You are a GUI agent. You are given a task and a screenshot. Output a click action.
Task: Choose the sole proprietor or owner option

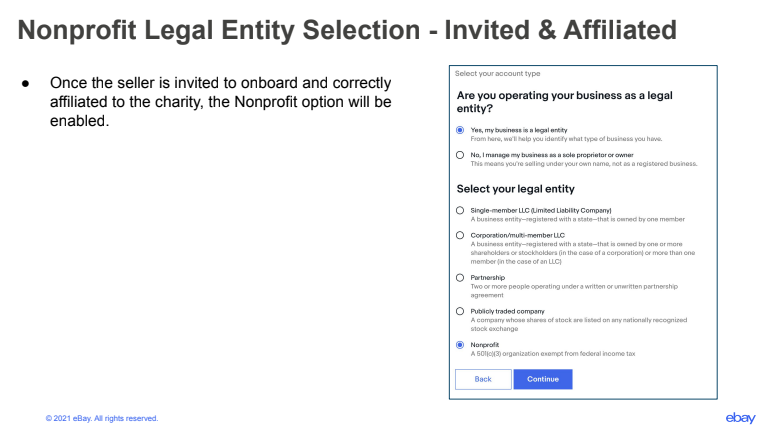(x=460, y=155)
